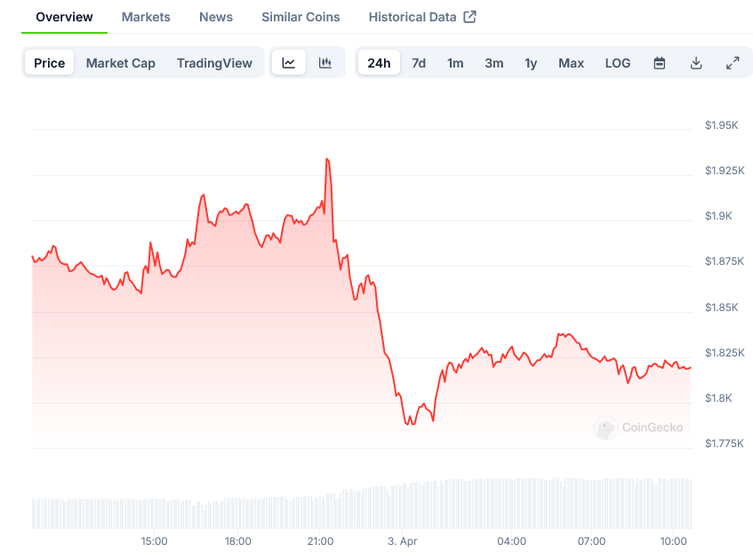
Task: Open the Markets tab
Action: (146, 17)
